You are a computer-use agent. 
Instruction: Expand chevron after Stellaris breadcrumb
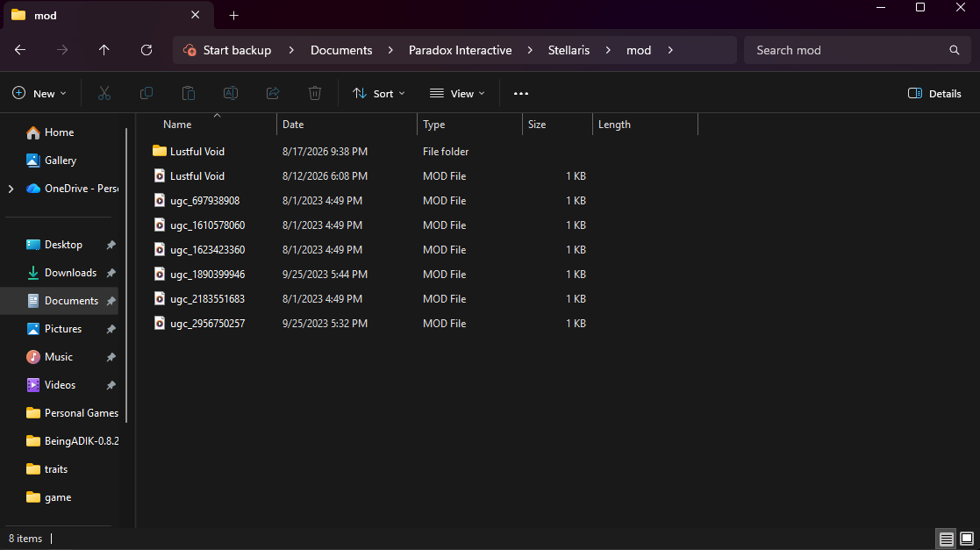pos(607,50)
